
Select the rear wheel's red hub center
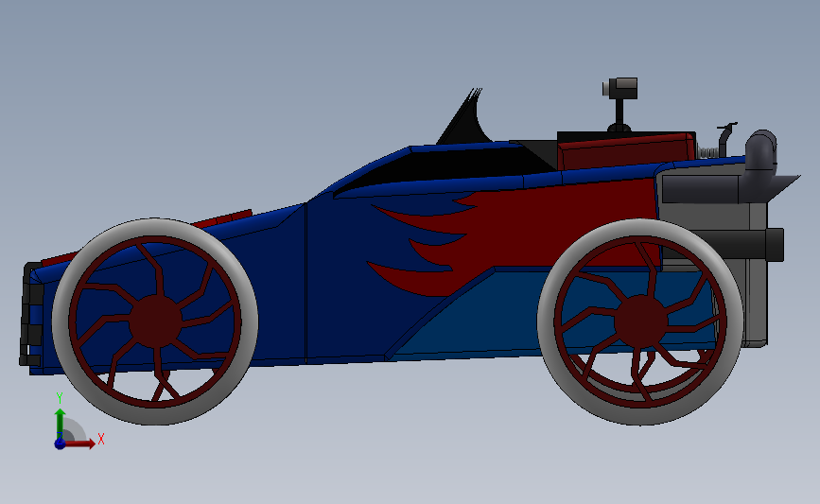click(641, 321)
